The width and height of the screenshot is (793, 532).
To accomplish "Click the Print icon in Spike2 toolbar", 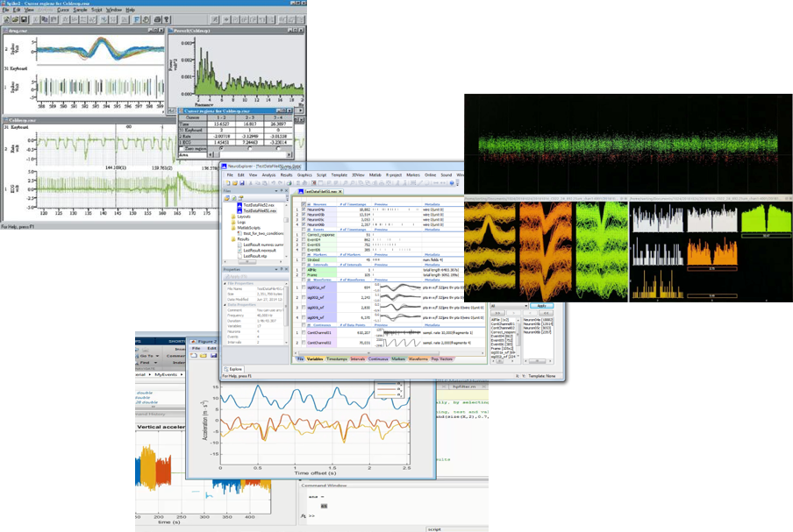I will click(156, 19).
